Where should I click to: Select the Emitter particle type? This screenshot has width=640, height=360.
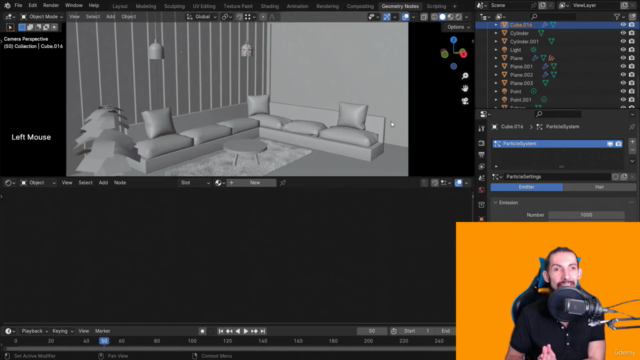527,187
